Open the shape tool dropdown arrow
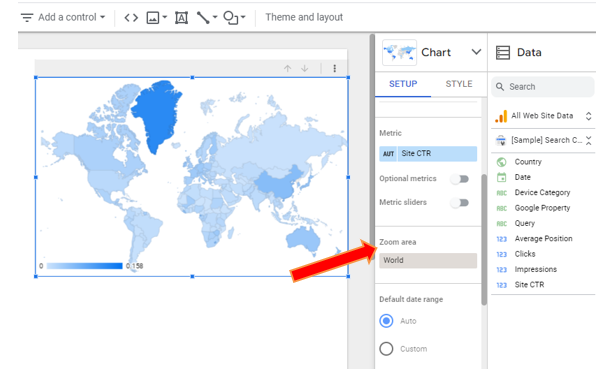The width and height of the screenshot is (599, 370). 243,17
